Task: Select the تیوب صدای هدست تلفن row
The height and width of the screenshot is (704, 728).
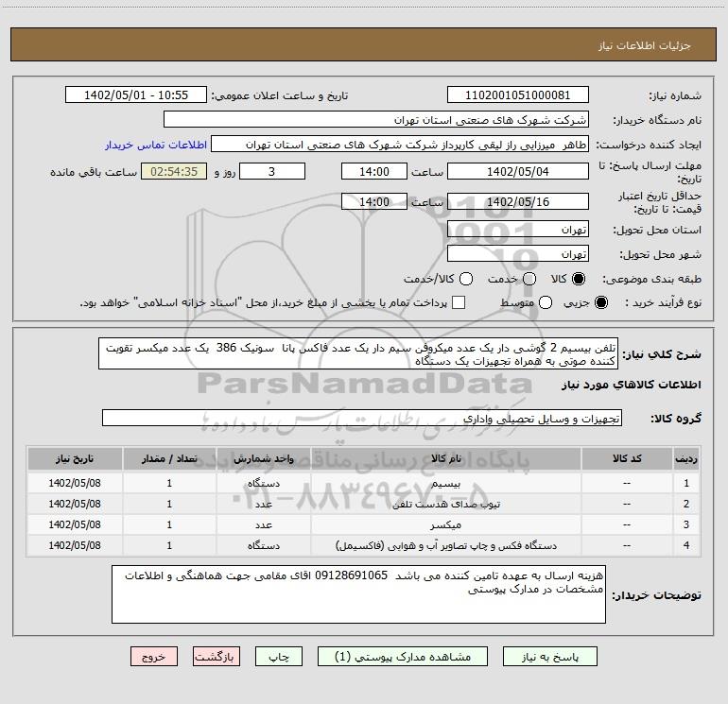Action: (x=364, y=504)
